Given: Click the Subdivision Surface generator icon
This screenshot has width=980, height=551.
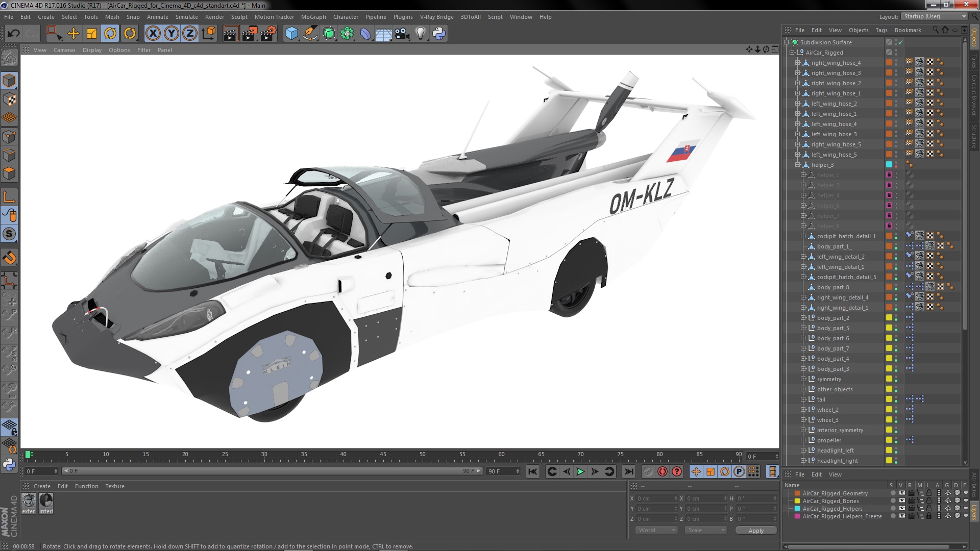Looking at the screenshot, I should point(329,34).
